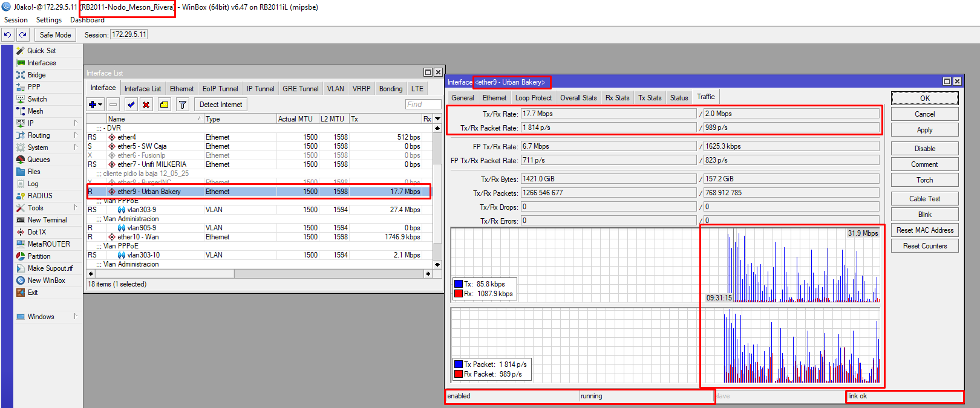The width and height of the screenshot is (980, 408).
Task: Click the Find search field
Action: pyautogui.click(x=422, y=105)
